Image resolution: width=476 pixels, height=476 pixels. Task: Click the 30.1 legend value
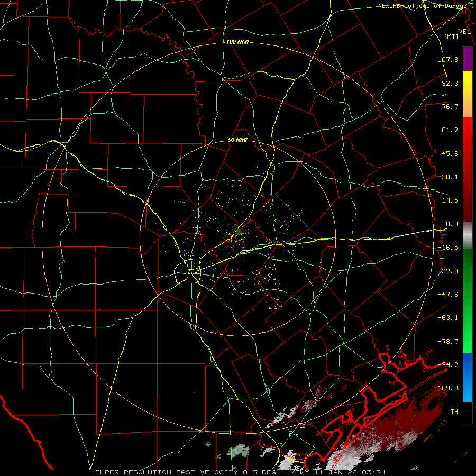click(x=450, y=177)
